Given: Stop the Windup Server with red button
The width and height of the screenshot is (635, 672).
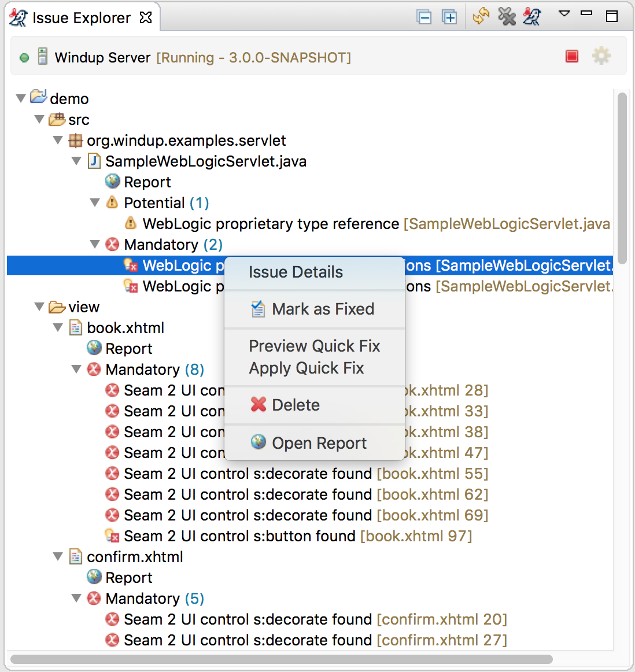Looking at the screenshot, I should pos(572,56).
